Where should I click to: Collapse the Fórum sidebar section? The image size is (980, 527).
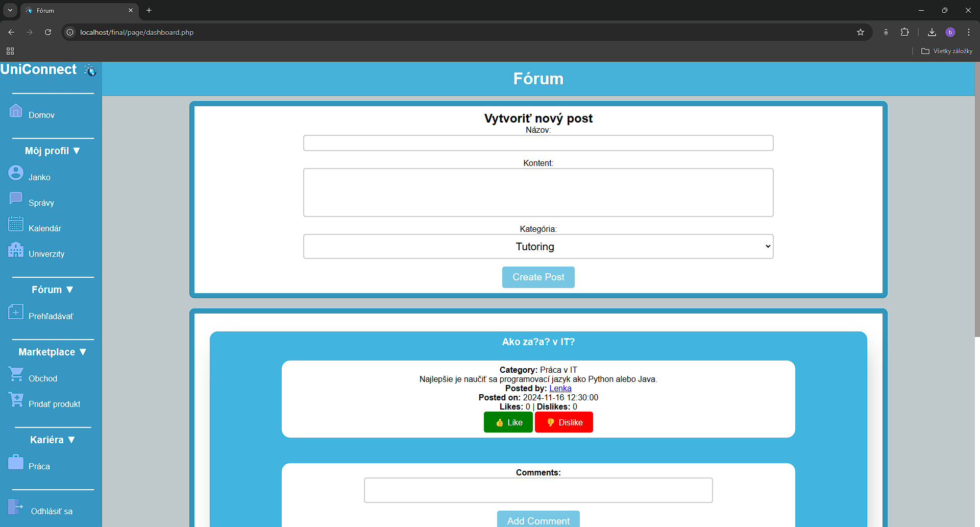[53, 290]
